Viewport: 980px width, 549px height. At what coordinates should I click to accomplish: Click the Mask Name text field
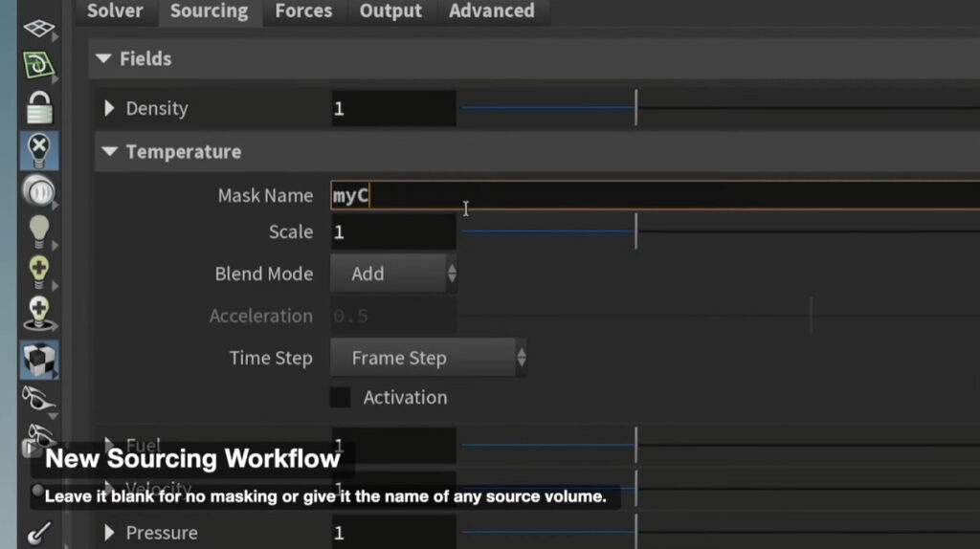pyautogui.click(x=651, y=196)
